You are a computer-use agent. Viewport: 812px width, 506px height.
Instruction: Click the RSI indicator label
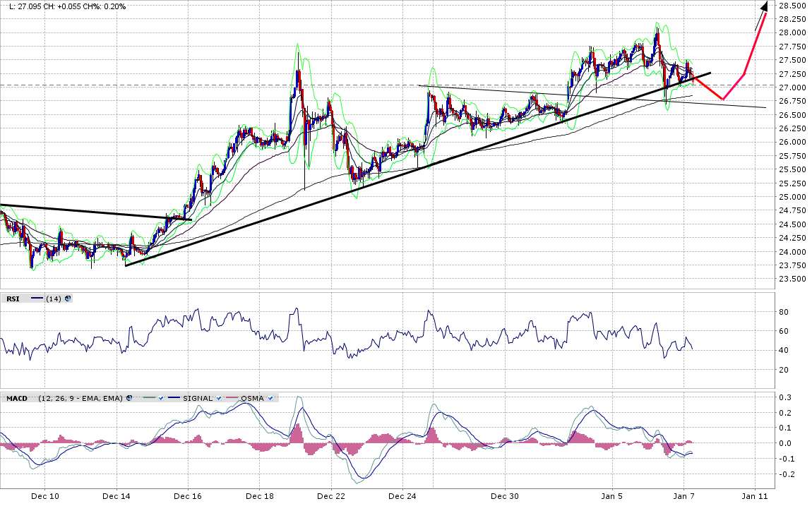point(13,299)
